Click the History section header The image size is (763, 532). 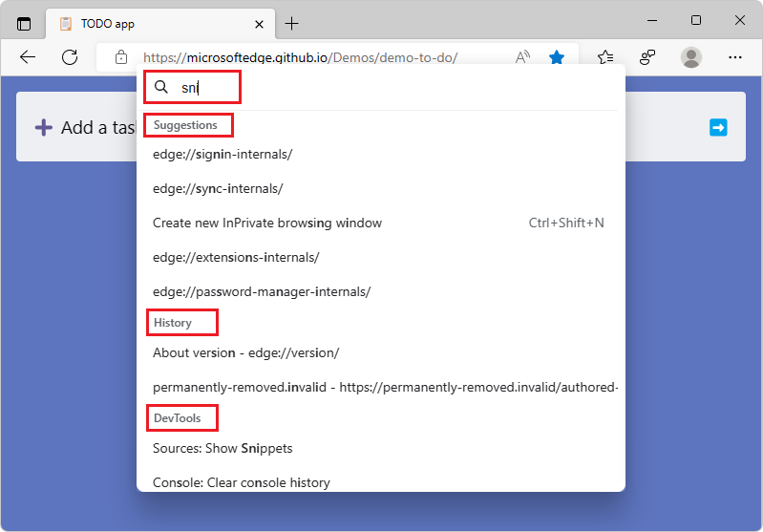point(173,323)
